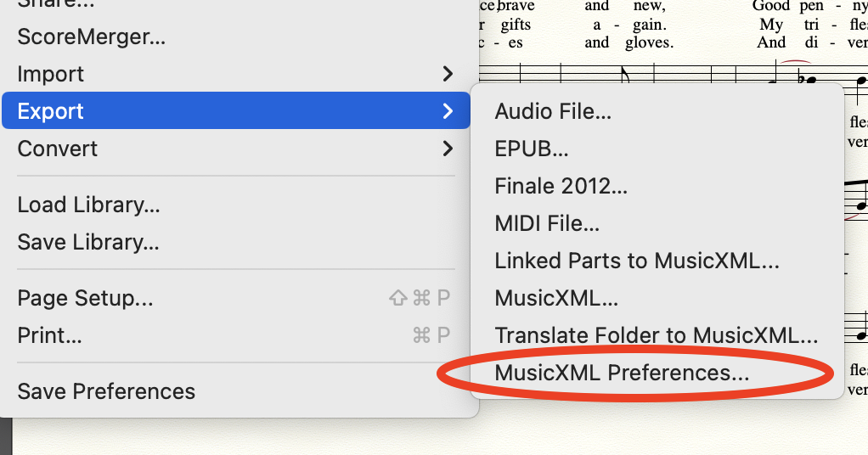Select the Convert menu entry
This screenshot has width=868, height=455.
click(x=58, y=149)
